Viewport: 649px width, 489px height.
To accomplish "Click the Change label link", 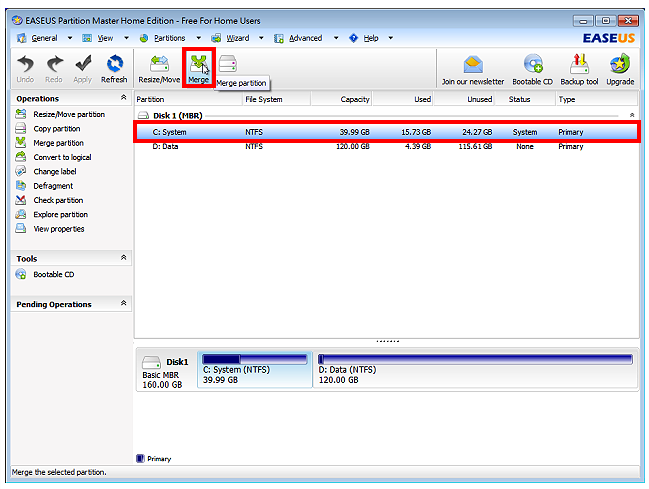I will 55,171.
